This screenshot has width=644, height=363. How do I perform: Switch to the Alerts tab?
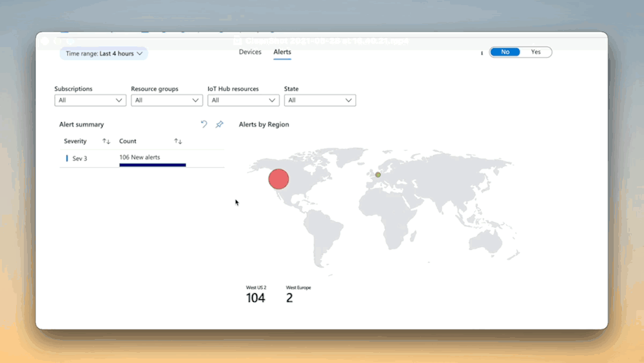click(x=282, y=52)
